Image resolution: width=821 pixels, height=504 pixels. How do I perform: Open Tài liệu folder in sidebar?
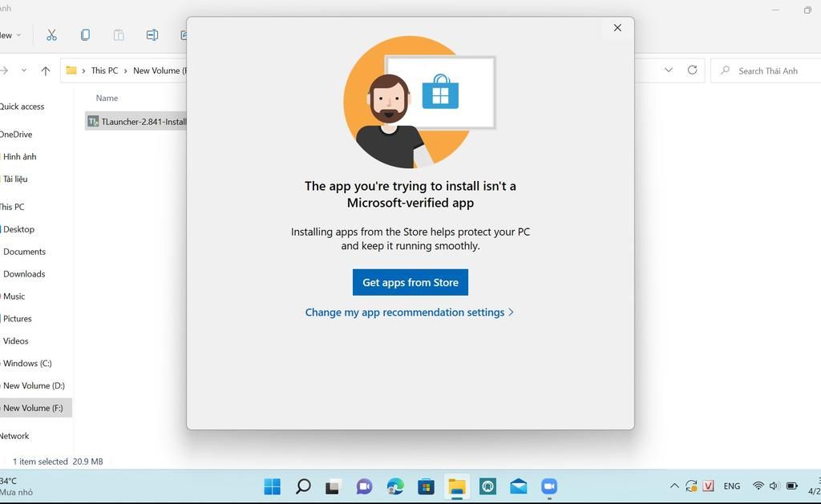pos(15,179)
